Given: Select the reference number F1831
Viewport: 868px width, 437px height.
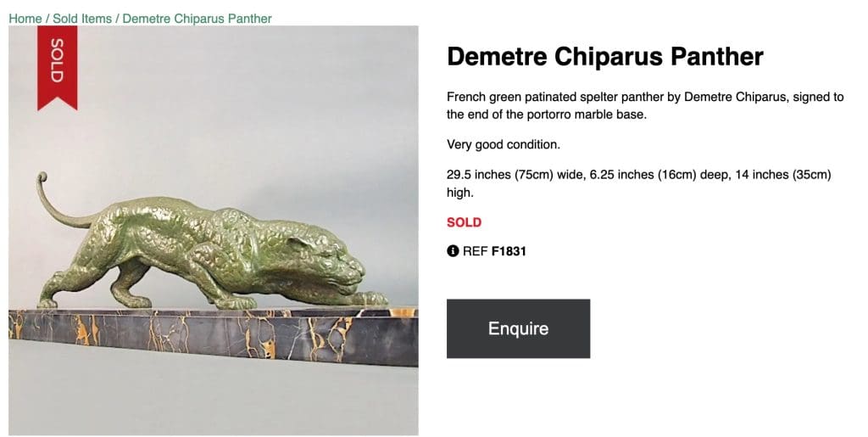Looking at the screenshot, I should [509, 251].
